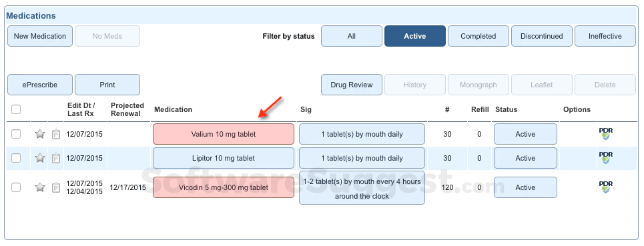Click clipboard icon in Valium row
The width and height of the screenshot is (644, 246).
[56, 134]
